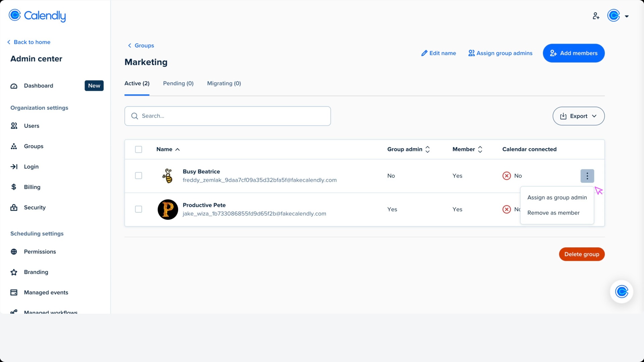Open Branding settings in sidebar
The width and height of the screenshot is (644, 362).
coord(36,272)
